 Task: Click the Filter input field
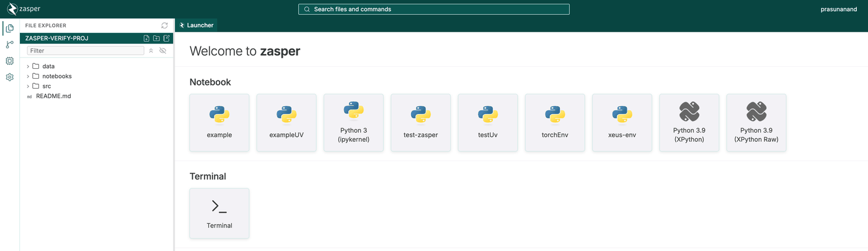86,51
